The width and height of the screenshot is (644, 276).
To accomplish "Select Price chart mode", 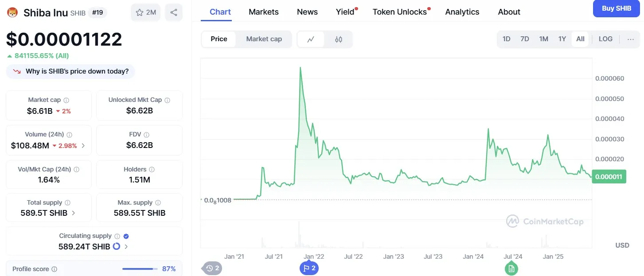I will pyautogui.click(x=219, y=39).
